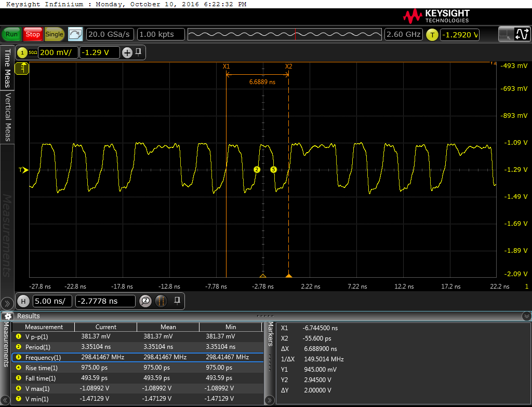Click the Measurement column header
The width and height of the screenshot is (532, 407).
44,327
